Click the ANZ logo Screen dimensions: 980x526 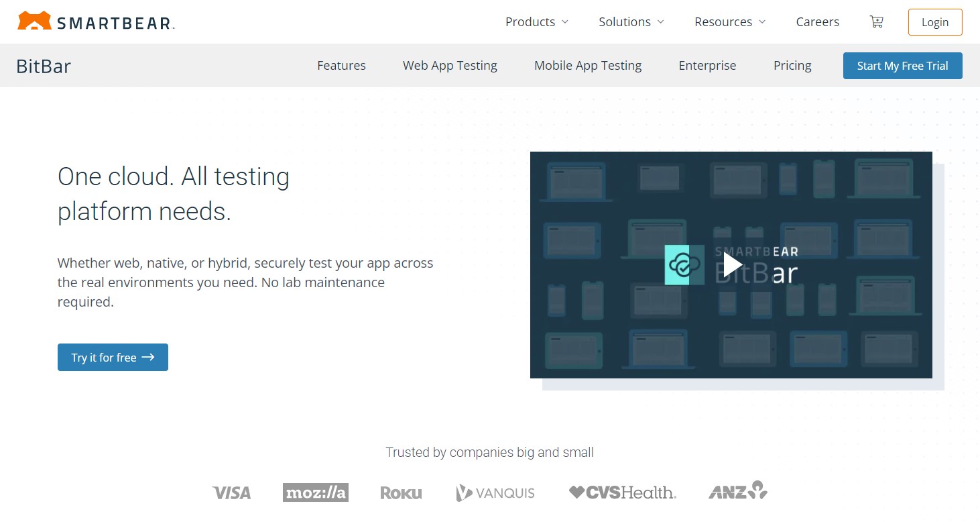pyautogui.click(x=738, y=490)
